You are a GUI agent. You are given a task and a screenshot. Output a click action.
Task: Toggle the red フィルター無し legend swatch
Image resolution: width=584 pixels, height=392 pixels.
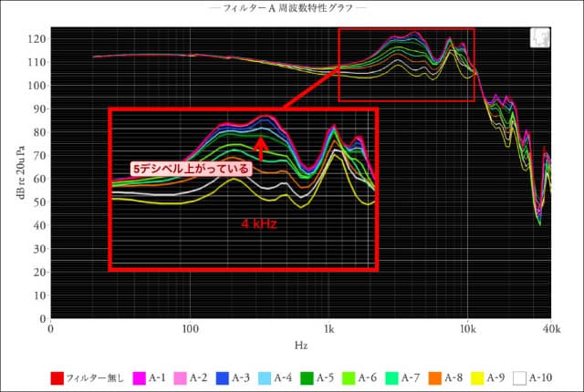click(57, 378)
